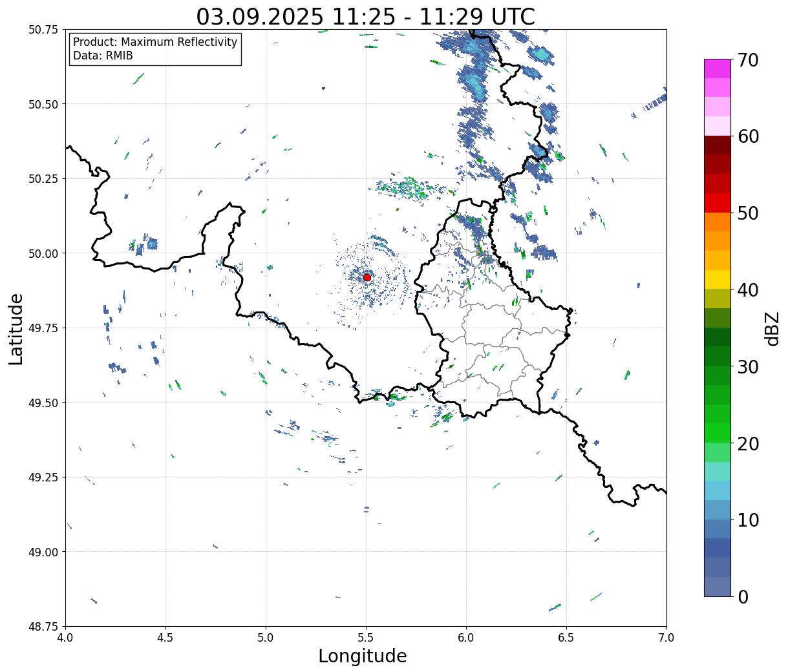Click the colorbar tick label 20
The height and width of the screenshot is (672, 788).
point(747,444)
